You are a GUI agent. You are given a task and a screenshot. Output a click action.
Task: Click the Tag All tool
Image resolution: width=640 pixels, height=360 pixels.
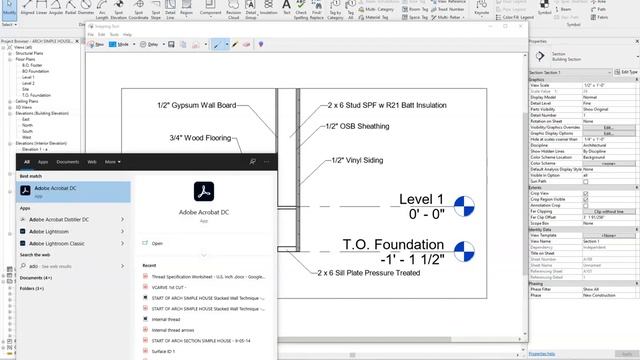351,10
